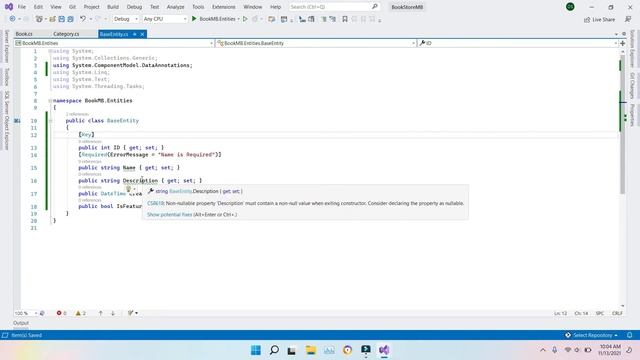Open the feedback icon beside Live Share
The height and width of the screenshot is (360, 640).
[x=628, y=19]
